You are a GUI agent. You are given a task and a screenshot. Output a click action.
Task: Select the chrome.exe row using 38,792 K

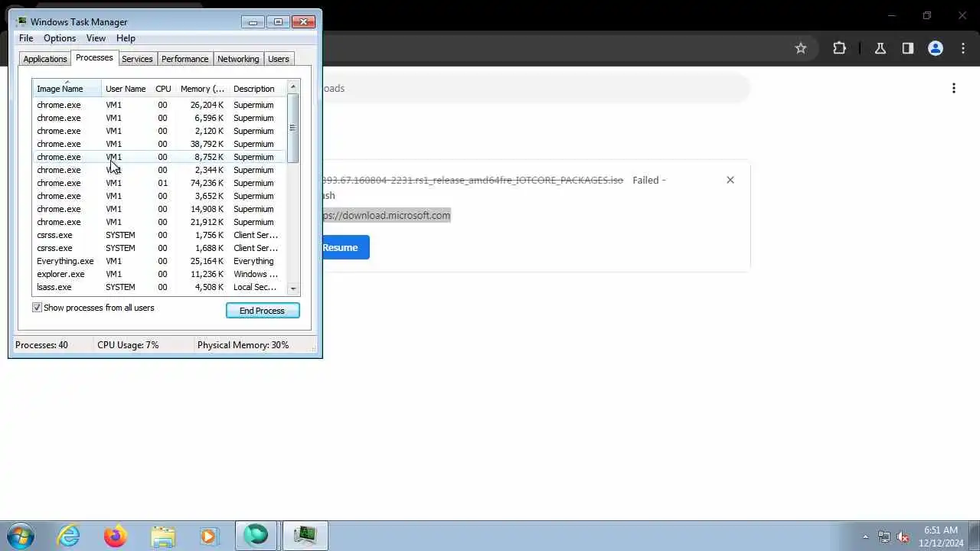159,144
